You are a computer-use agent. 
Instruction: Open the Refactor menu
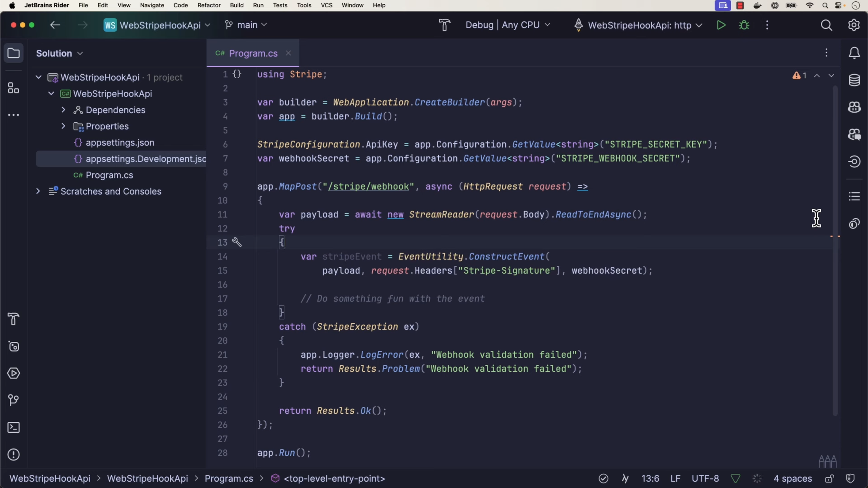pyautogui.click(x=209, y=5)
